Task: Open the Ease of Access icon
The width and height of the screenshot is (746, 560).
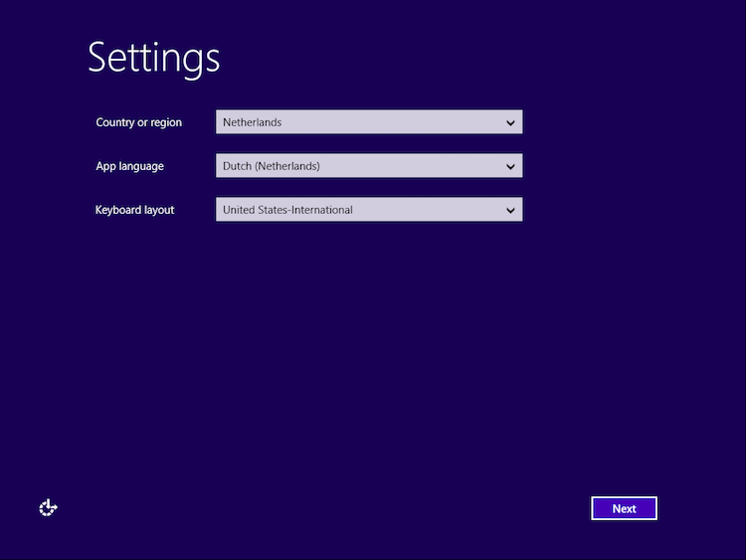Action: click(x=48, y=507)
